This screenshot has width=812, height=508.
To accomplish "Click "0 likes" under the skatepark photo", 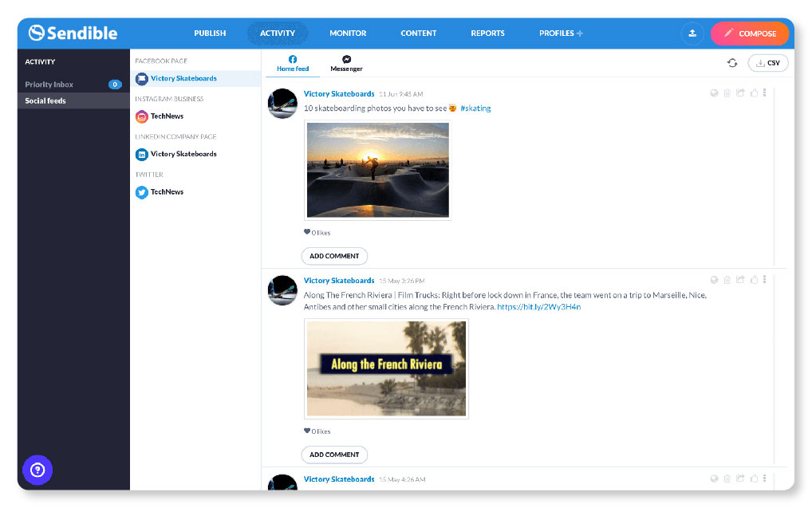I will coord(317,233).
